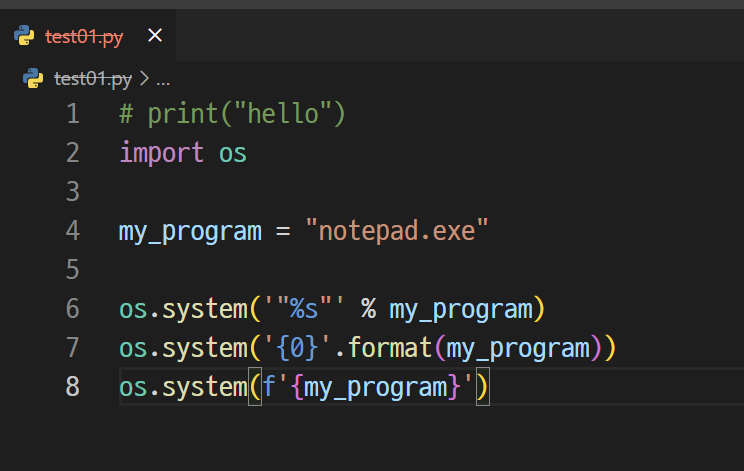The width and height of the screenshot is (744, 471).
Task: Click line number 6 in the gutter
Action: click(73, 309)
